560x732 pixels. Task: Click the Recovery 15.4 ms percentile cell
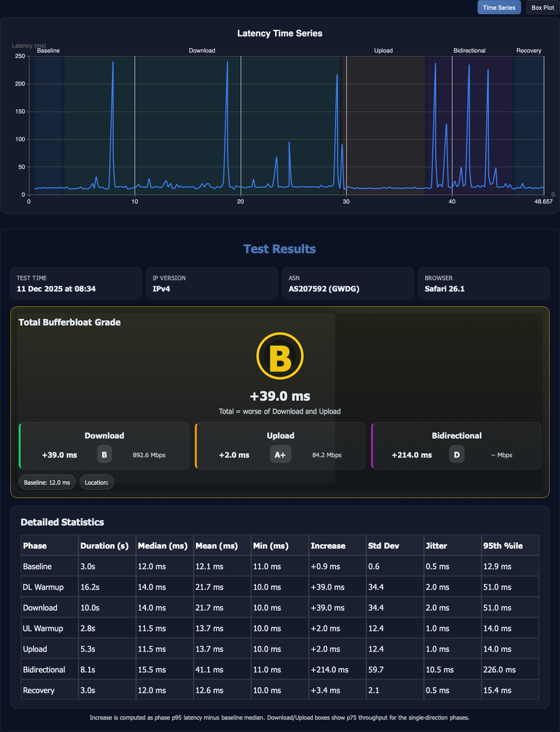(510, 691)
